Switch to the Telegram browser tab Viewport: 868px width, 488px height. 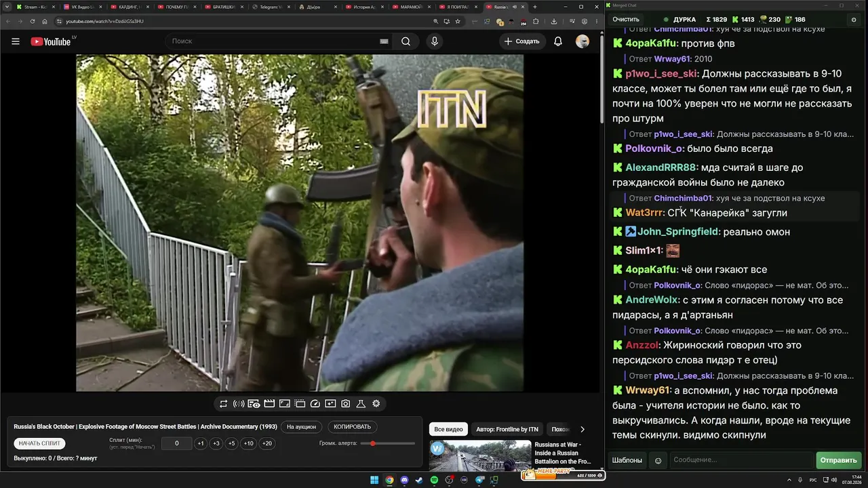(x=269, y=7)
